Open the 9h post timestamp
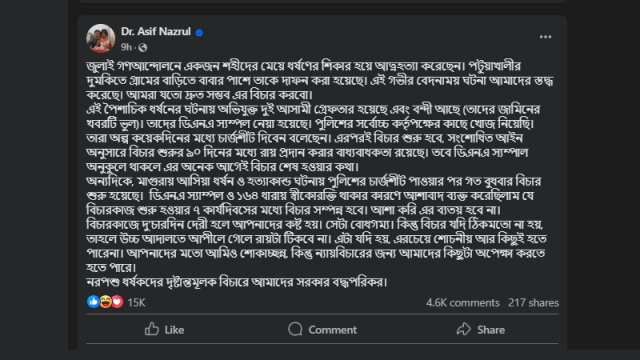This screenshot has height=360, width=640. click(x=126, y=47)
